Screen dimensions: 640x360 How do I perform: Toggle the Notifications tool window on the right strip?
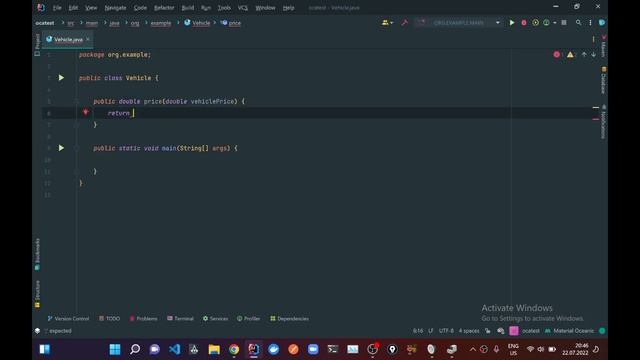tap(604, 122)
